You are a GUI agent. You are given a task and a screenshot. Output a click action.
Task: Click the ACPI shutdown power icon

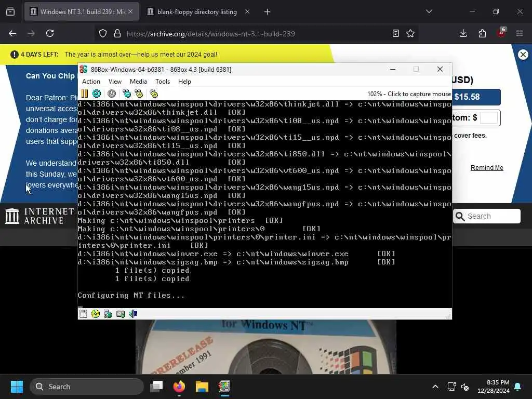112,94
